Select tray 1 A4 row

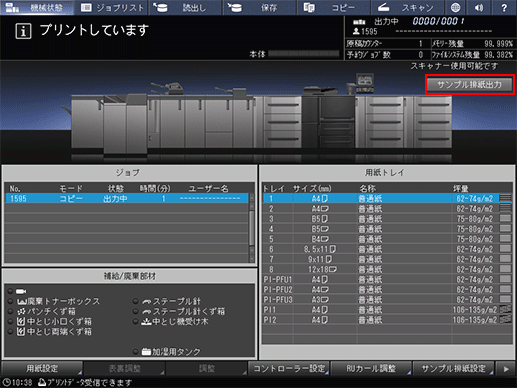coord(387,199)
